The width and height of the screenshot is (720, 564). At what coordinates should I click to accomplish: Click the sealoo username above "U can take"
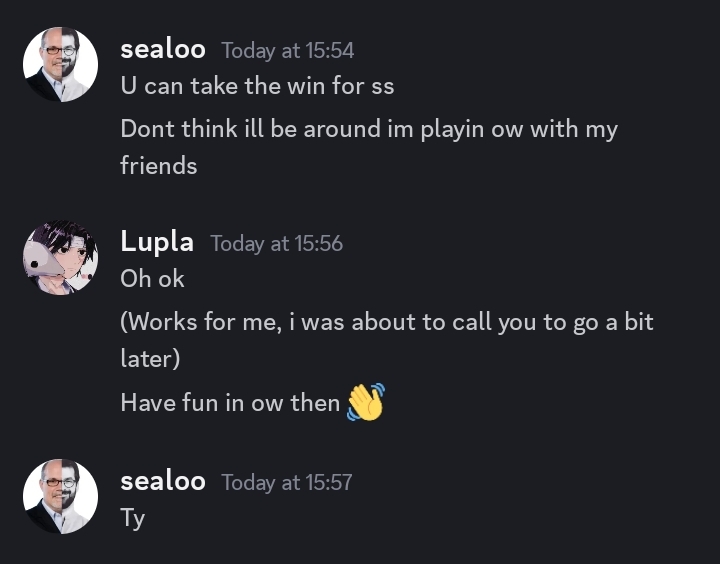[x=163, y=49]
